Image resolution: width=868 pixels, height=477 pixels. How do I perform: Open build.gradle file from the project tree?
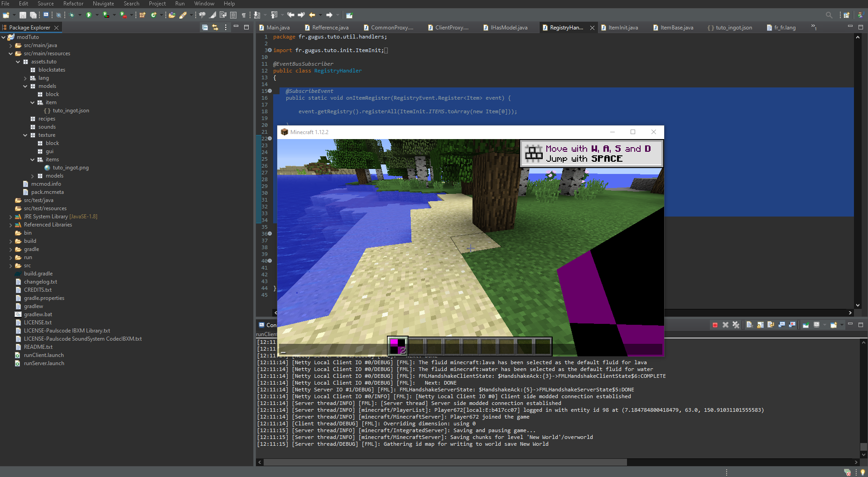(x=38, y=274)
